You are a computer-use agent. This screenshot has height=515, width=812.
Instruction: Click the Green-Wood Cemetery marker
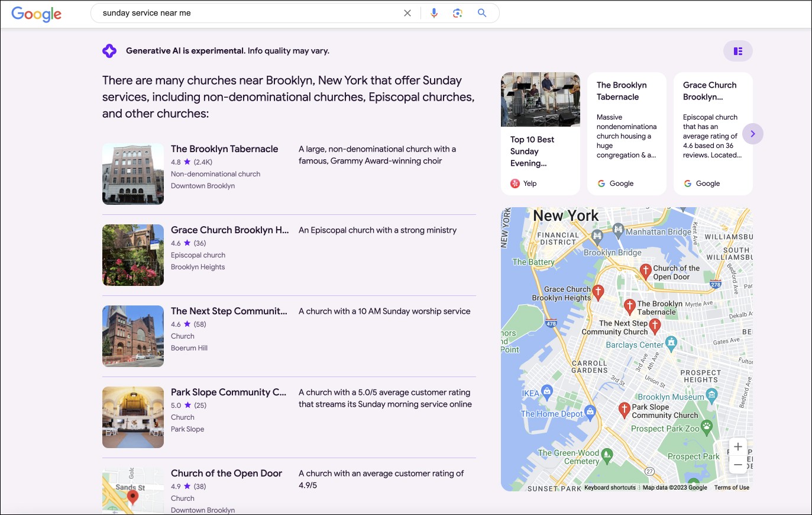(607, 455)
